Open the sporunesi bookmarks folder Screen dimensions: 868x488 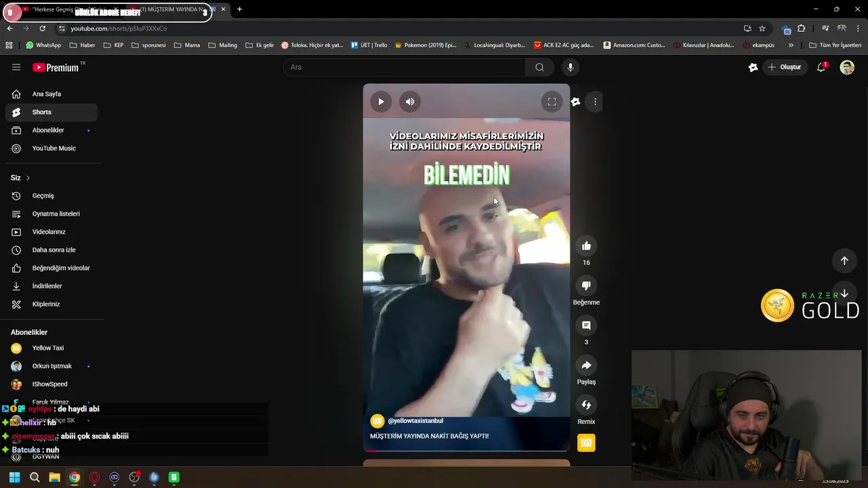click(x=149, y=45)
